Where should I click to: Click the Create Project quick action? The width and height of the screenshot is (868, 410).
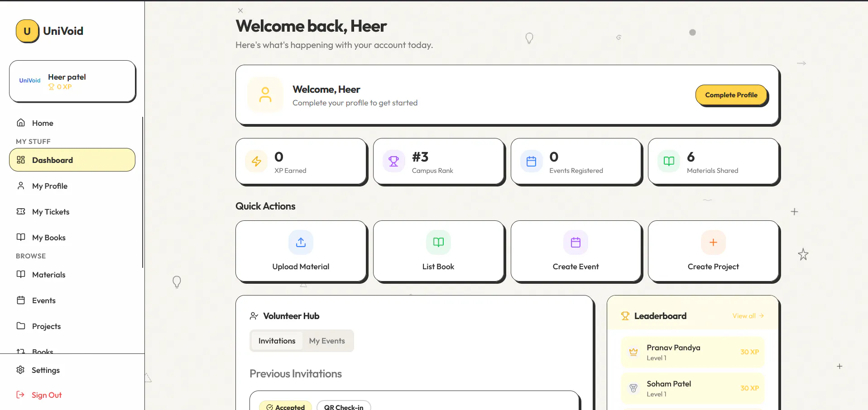click(714, 252)
